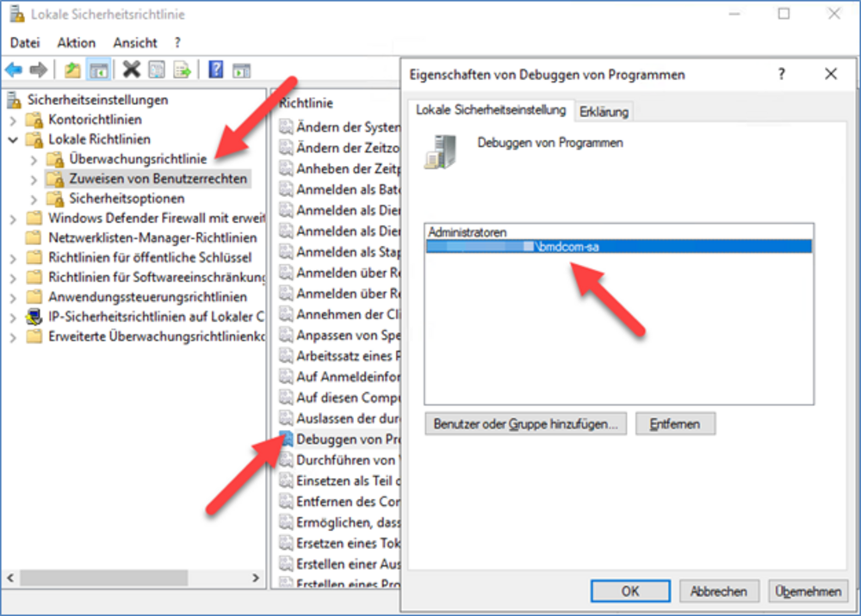Screen dimensions: 861x616
Task: Click the blue Help question mark icon
Action: (x=216, y=70)
